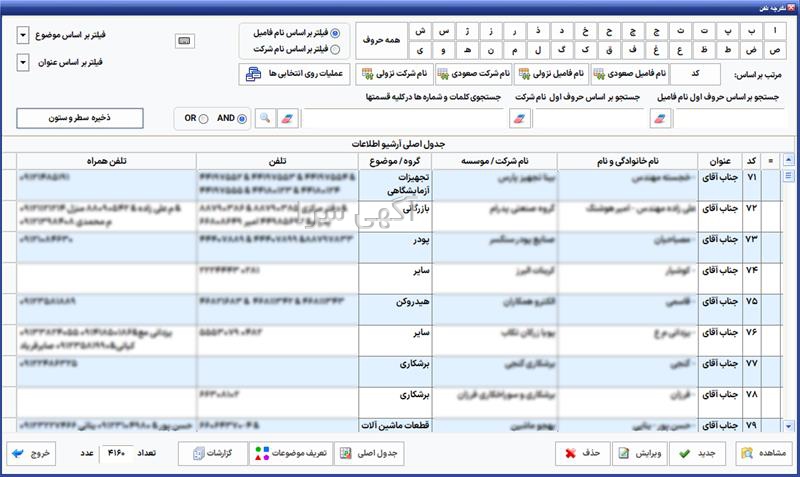The image size is (800, 477).
Task: Click the تجهیزات آزمایشگاهی group cell
Action: click(x=395, y=185)
